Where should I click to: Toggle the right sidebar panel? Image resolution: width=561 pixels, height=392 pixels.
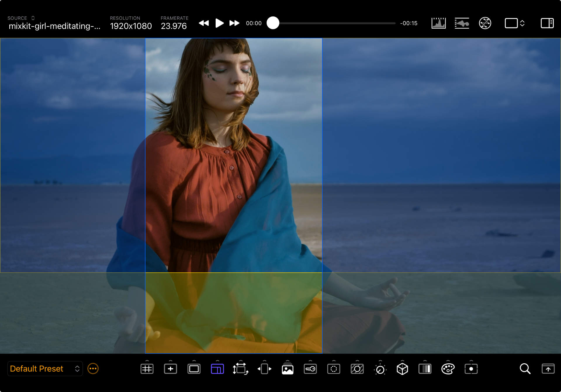(547, 23)
